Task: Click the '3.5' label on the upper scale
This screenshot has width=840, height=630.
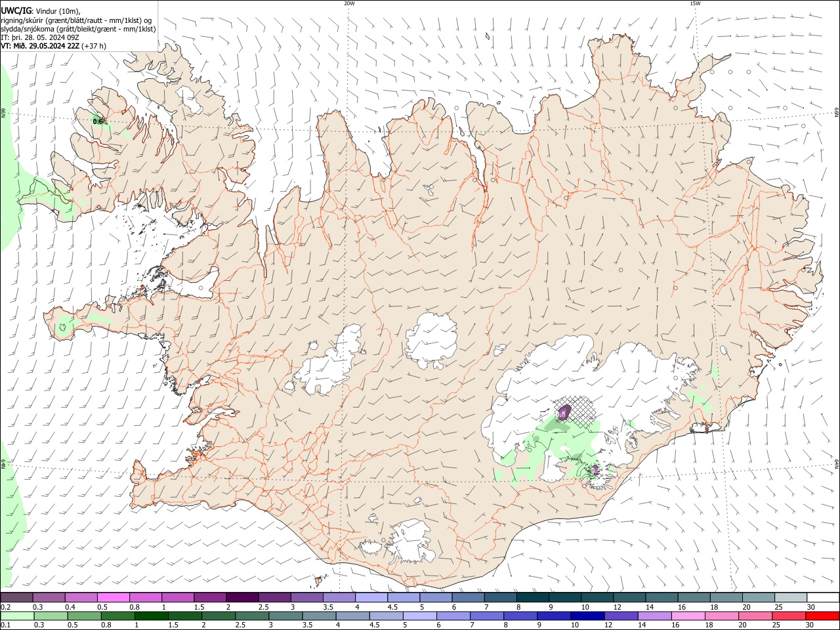Action: point(328,607)
